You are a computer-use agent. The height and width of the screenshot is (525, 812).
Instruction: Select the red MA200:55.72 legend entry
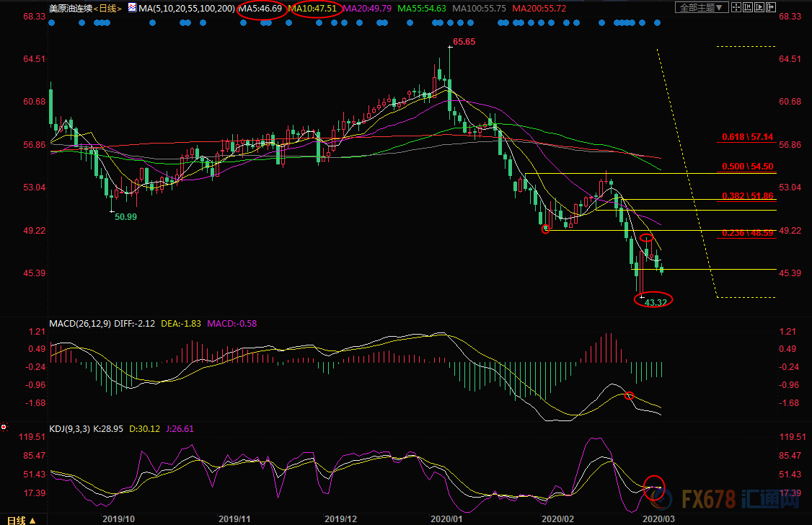(x=540, y=9)
